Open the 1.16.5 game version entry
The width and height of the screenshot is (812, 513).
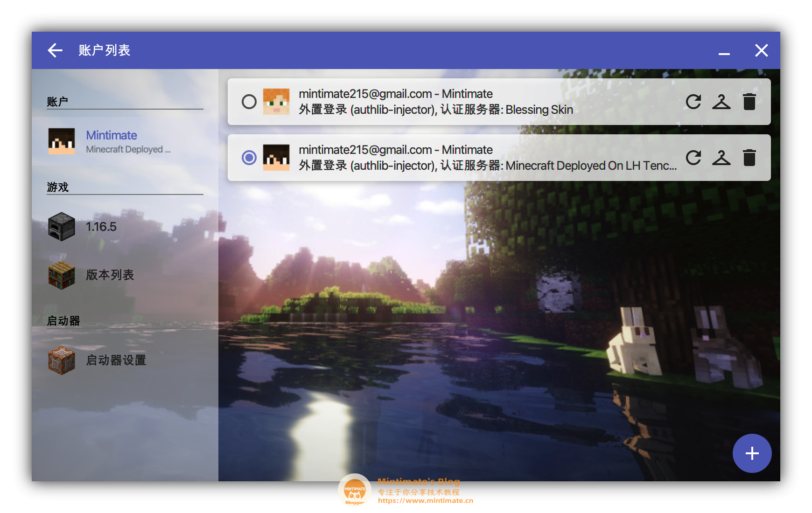(x=125, y=227)
